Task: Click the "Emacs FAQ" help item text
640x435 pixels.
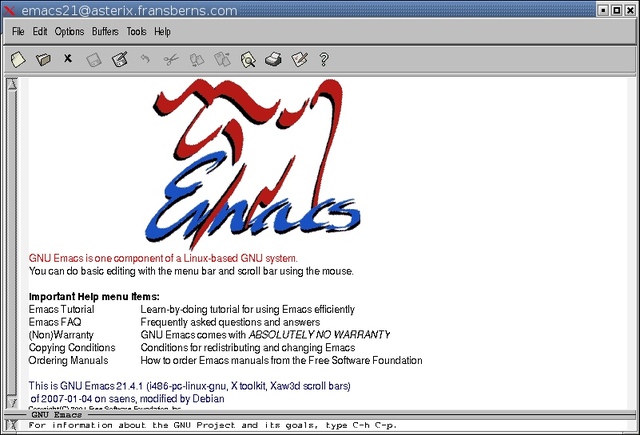Action: tap(55, 322)
